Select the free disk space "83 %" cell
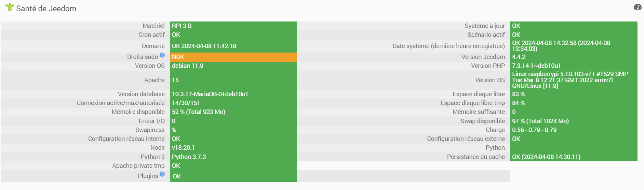The image size is (644, 190). pyautogui.click(x=518, y=94)
